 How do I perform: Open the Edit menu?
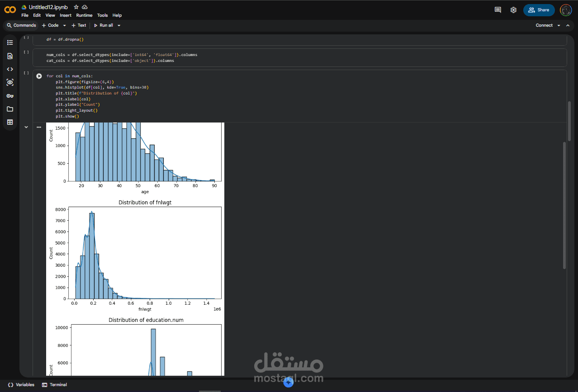(37, 15)
